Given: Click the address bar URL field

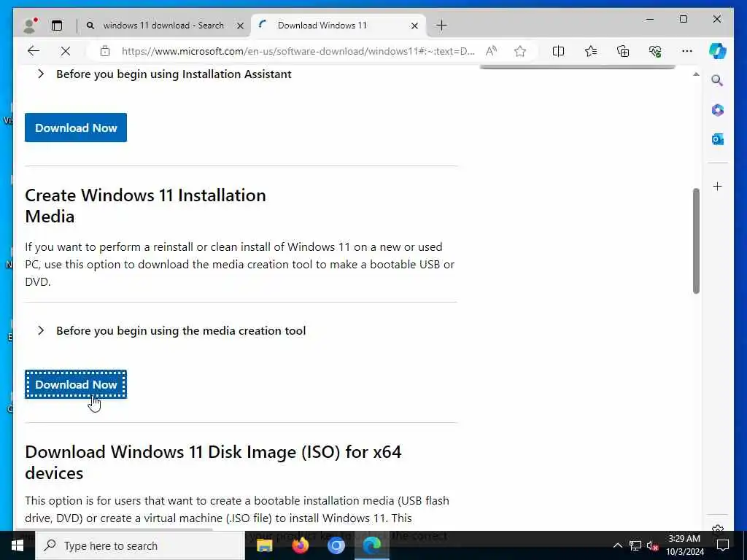Looking at the screenshot, I should point(298,51).
